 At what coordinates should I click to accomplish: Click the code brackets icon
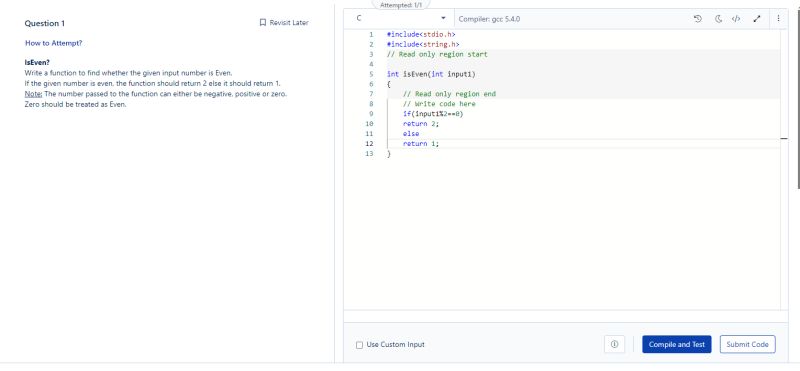[735, 19]
